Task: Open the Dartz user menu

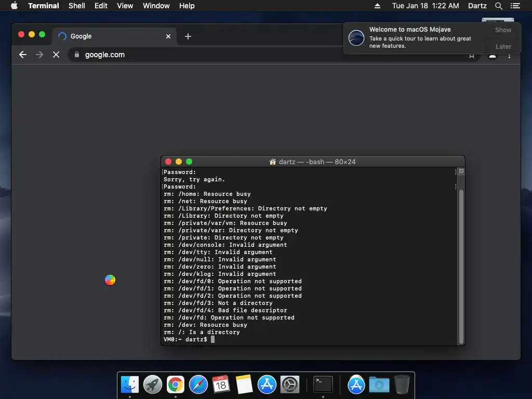Action: tap(477, 6)
